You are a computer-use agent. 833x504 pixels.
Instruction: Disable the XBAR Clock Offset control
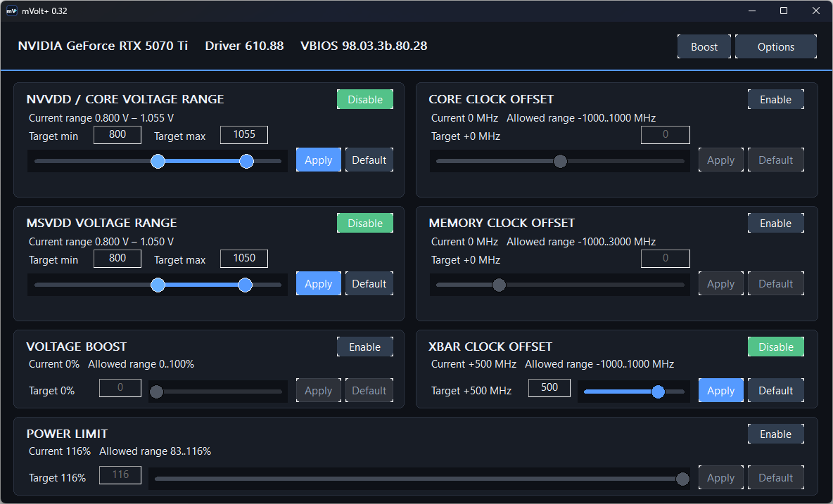(x=775, y=347)
